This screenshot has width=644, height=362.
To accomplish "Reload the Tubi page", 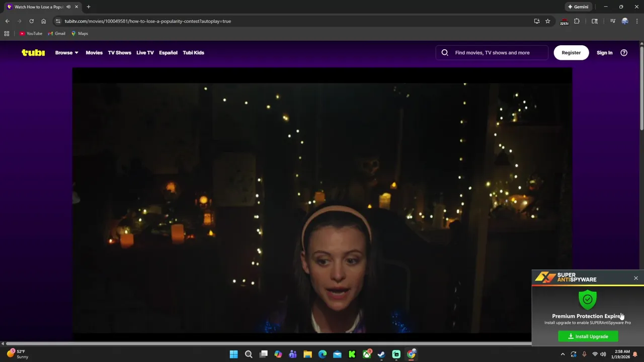I will tap(31, 21).
